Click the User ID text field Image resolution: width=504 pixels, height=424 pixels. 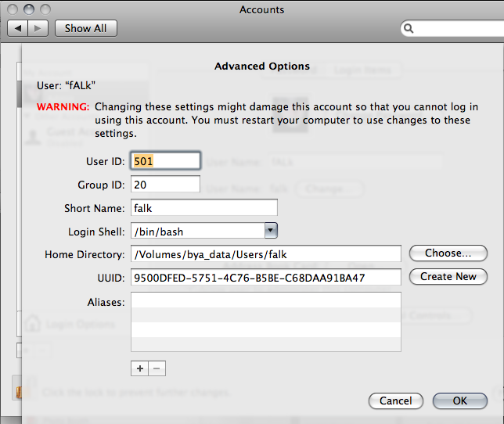tap(165, 161)
